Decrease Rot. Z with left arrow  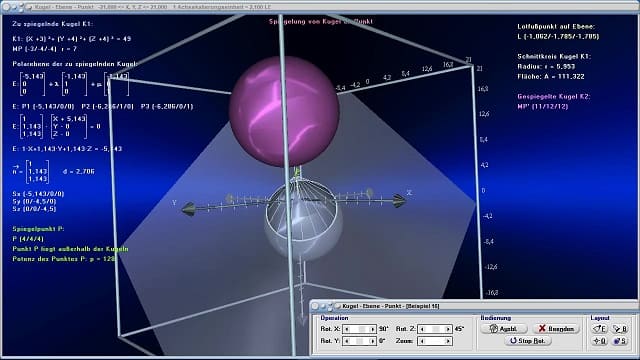pyautogui.click(x=422, y=329)
